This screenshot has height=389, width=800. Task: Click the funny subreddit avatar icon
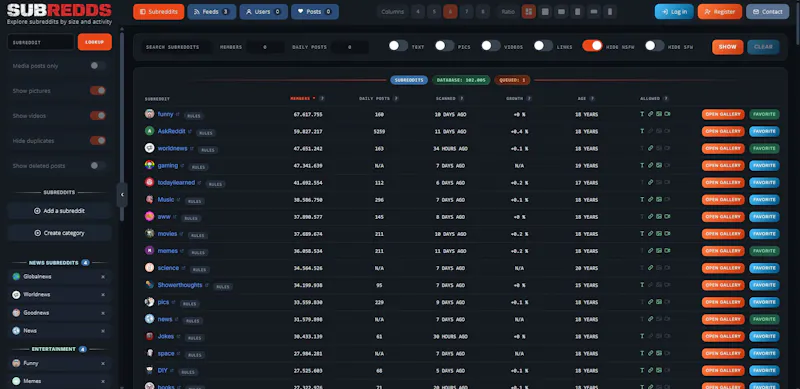[x=149, y=114]
